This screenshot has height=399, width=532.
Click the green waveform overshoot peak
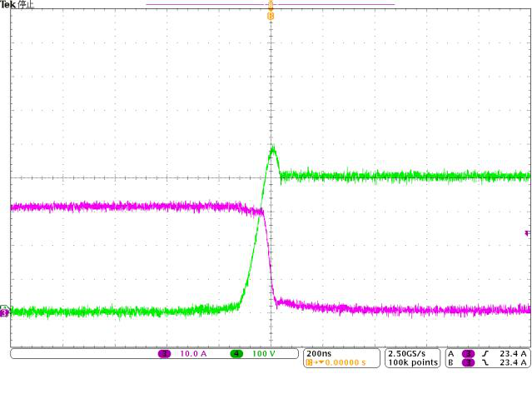272,149
